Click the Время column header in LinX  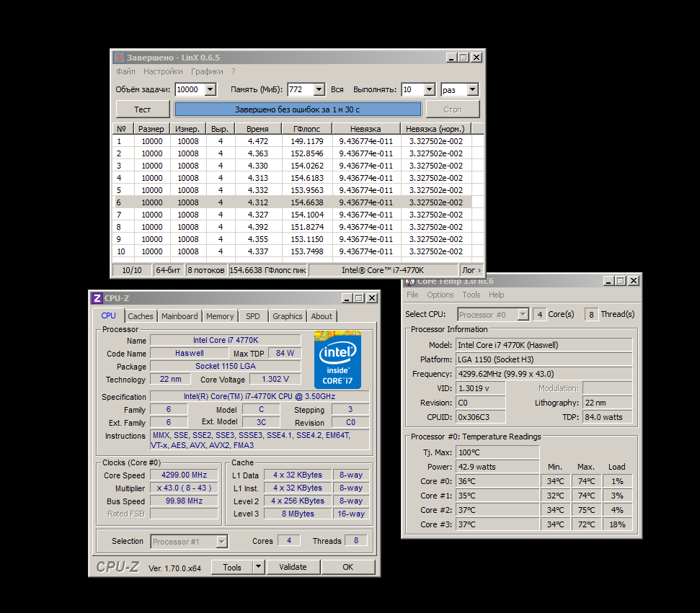[258, 129]
